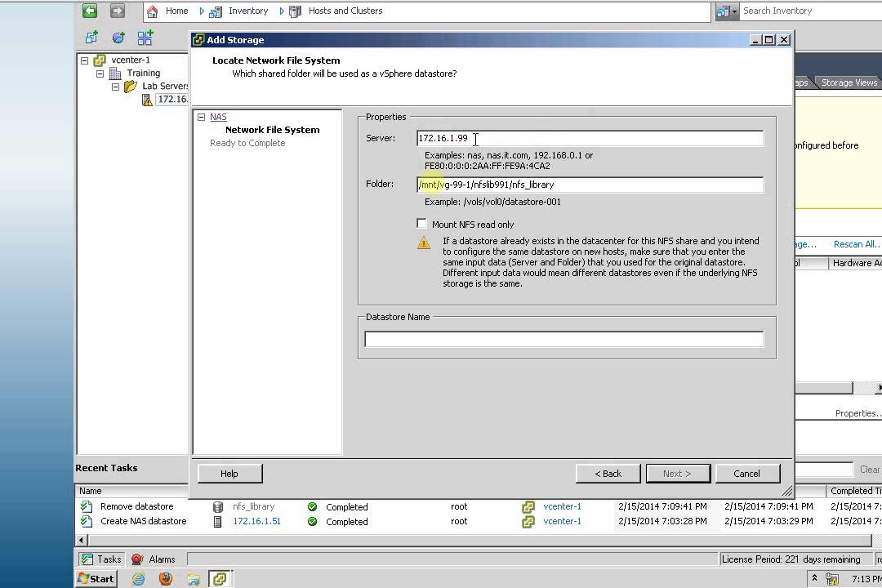This screenshot has width=882, height=588.
Task: Click the Datastore Name input field
Action: 563,339
